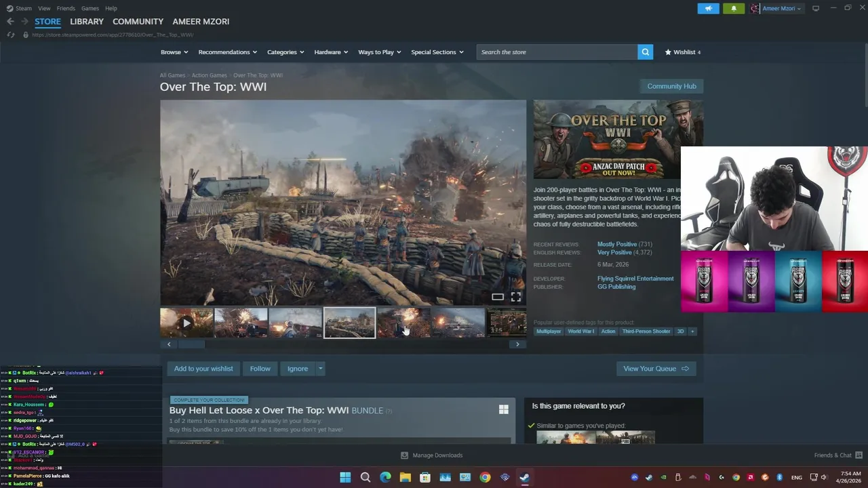The height and width of the screenshot is (488, 868).
Task: Switch to the LIBRARY tab
Action: tap(87, 22)
